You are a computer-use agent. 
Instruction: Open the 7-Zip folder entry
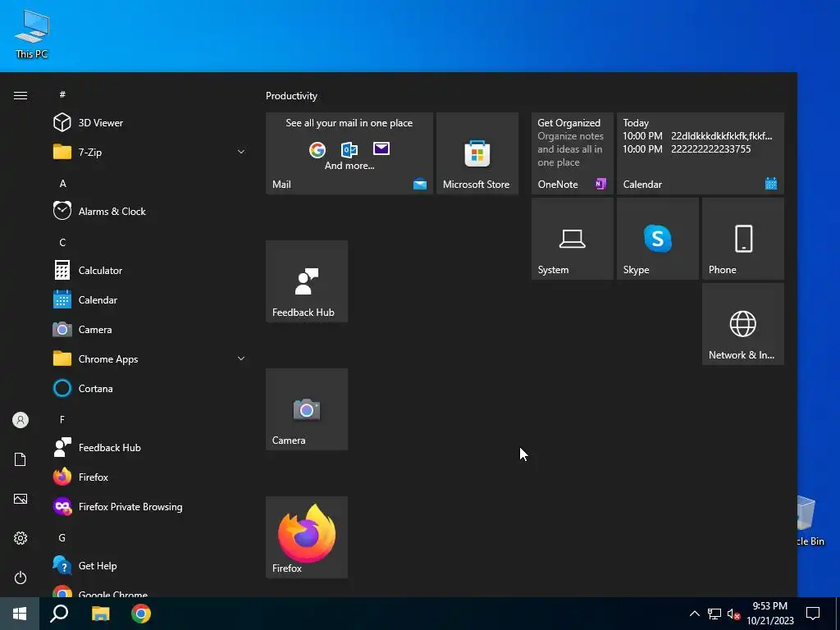click(x=150, y=152)
